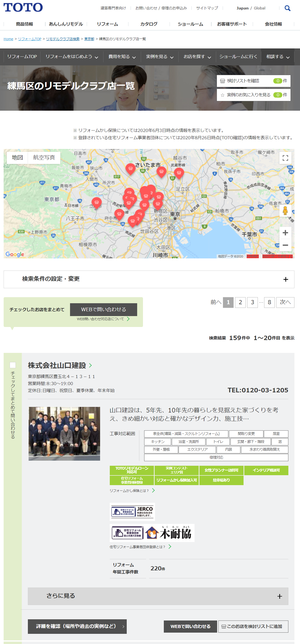Open the お店を探す dropdown
Screen dimensions: 300x644
(197, 57)
